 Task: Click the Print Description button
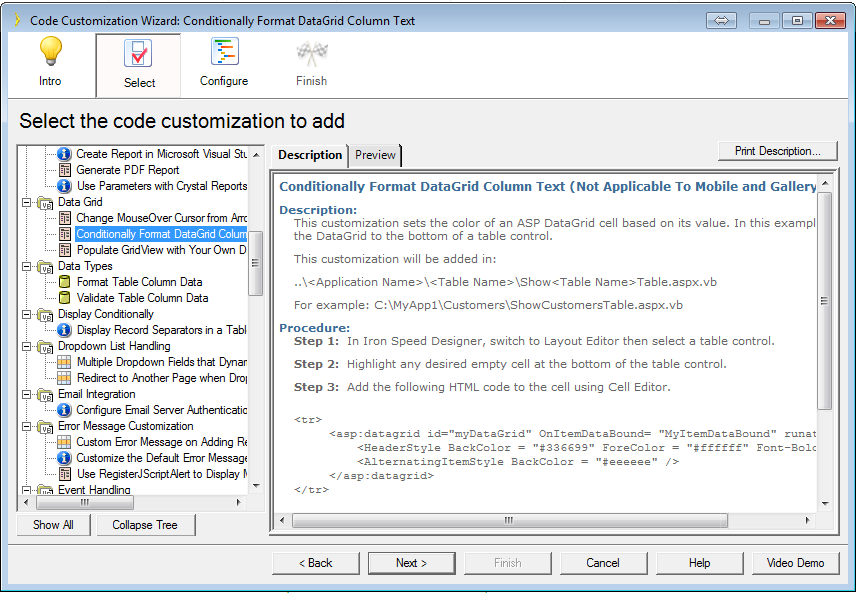tap(777, 151)
